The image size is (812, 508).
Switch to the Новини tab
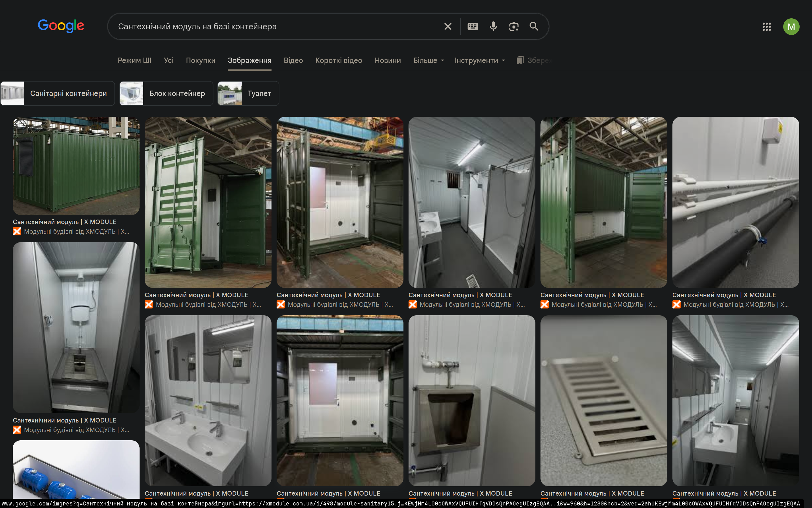pyautogui.click(x=388, y=60)
